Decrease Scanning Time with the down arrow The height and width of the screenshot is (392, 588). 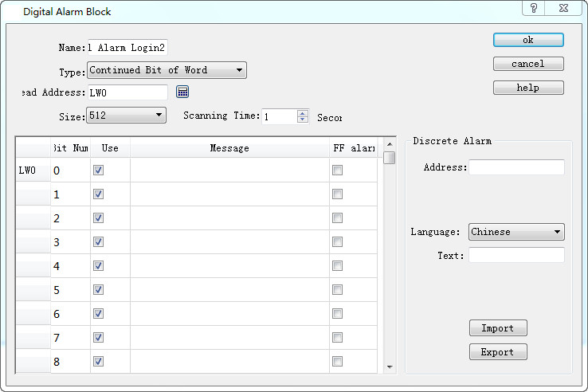(303, 120)
